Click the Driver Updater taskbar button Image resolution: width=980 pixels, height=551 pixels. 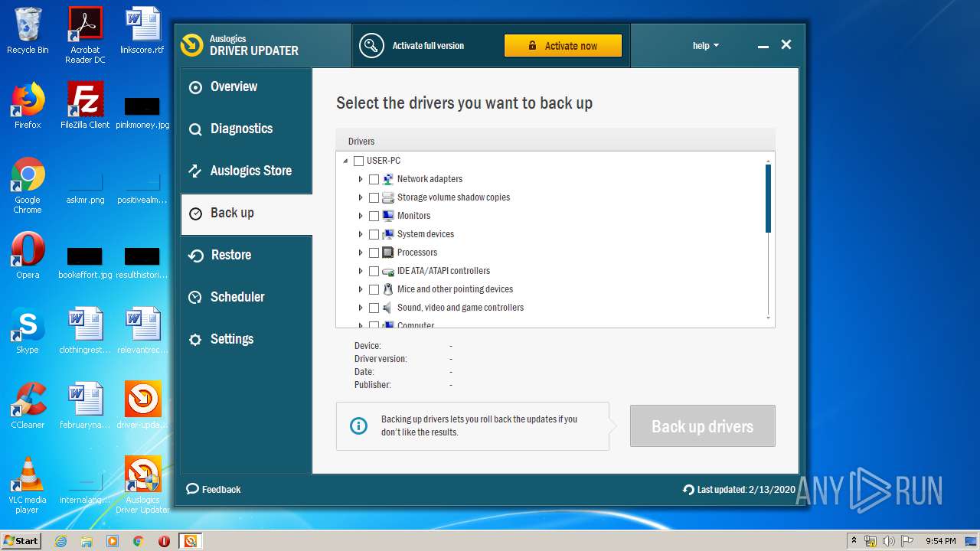[190, 541]
